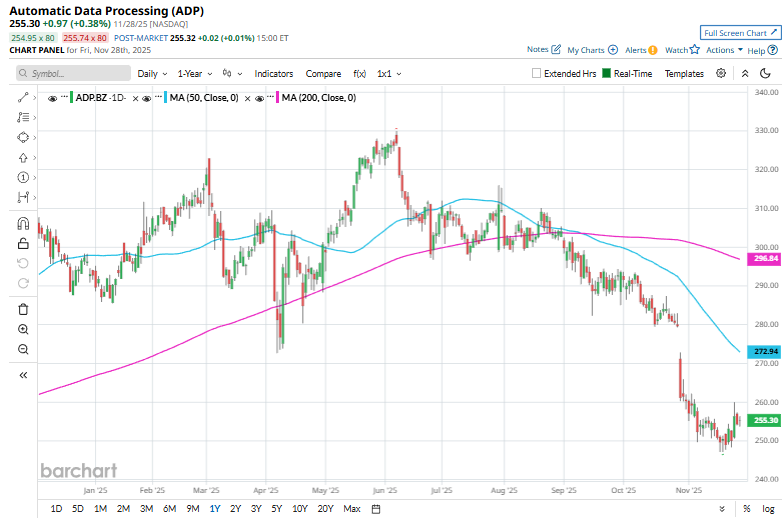
Task: Delete drawings with the trash icon
Action: [x=23, y=309]
